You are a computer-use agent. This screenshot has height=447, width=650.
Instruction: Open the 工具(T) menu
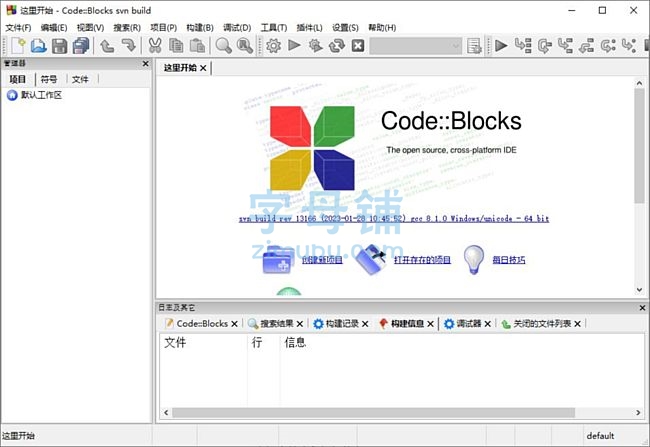[x=274, y=28]
